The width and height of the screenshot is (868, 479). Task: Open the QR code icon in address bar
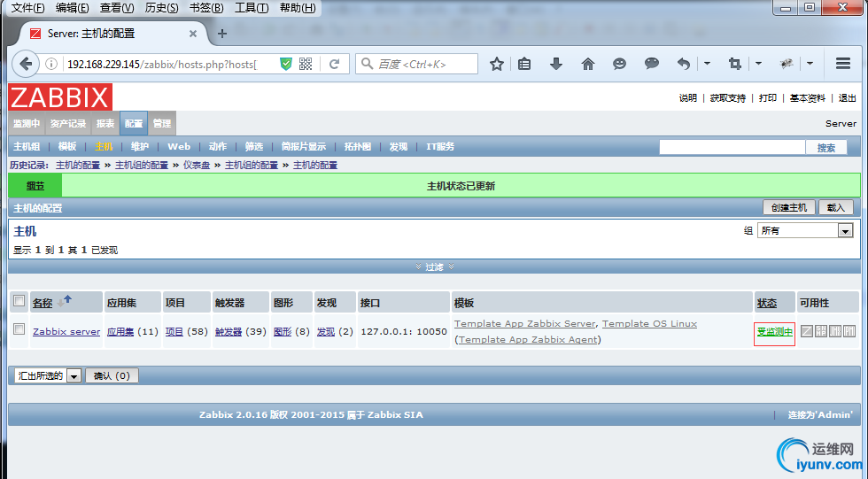(x=306, y=64)
